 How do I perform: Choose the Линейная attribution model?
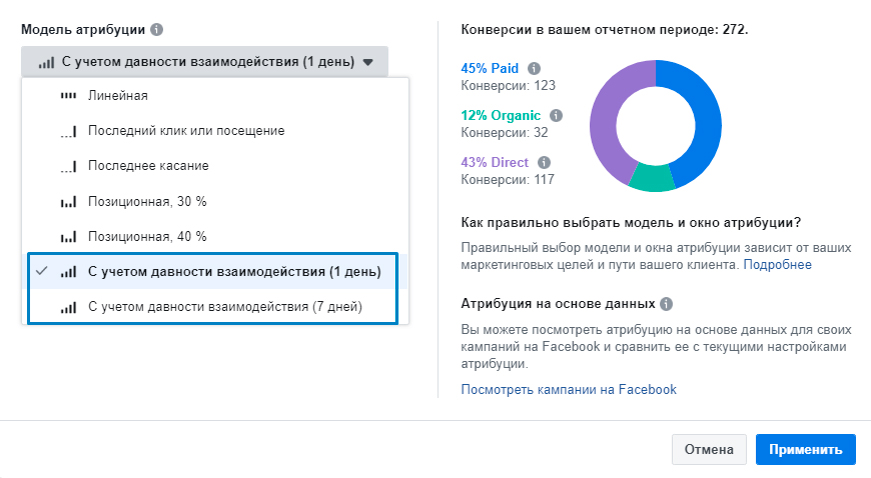[x=215, y=95]
